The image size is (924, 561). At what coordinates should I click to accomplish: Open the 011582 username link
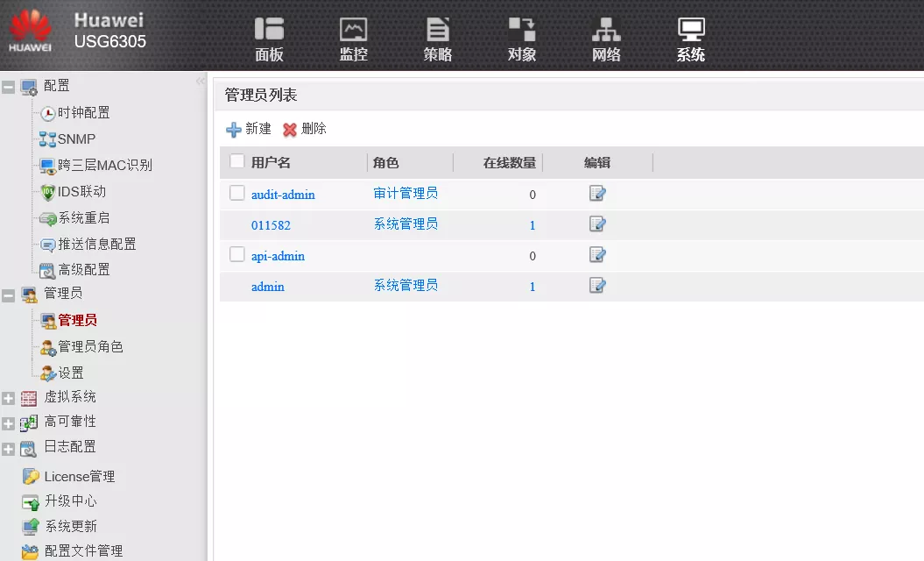271,225
